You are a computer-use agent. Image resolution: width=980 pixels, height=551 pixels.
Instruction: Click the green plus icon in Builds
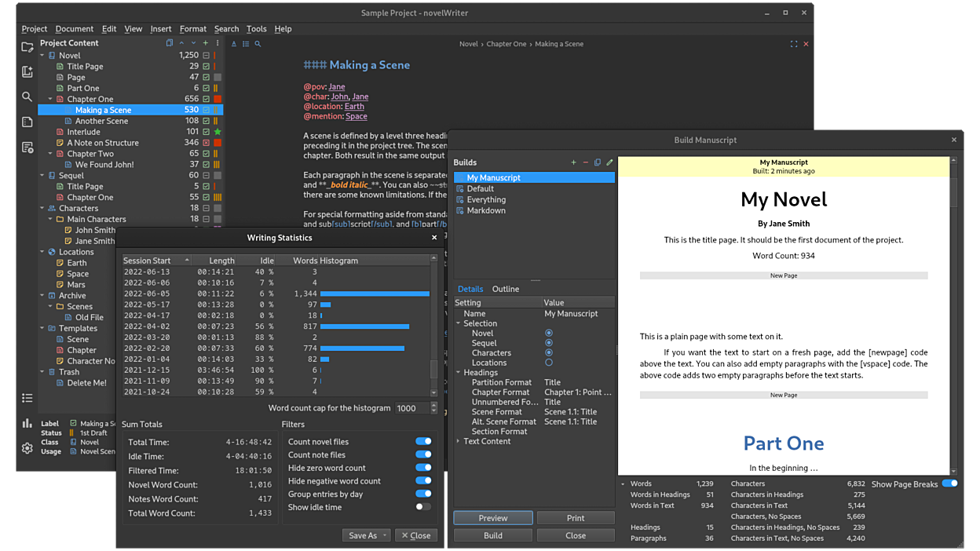coord(573,162)
